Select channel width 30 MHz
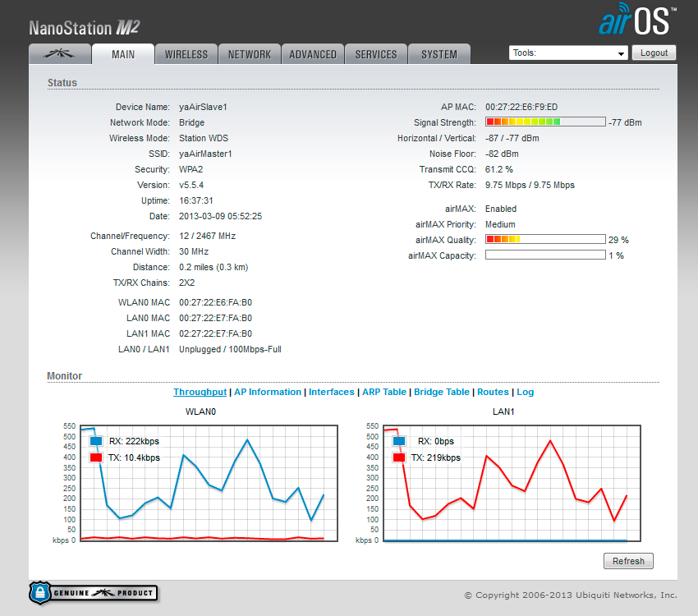Viewport: 698px width, 616px height. [194, 251]
